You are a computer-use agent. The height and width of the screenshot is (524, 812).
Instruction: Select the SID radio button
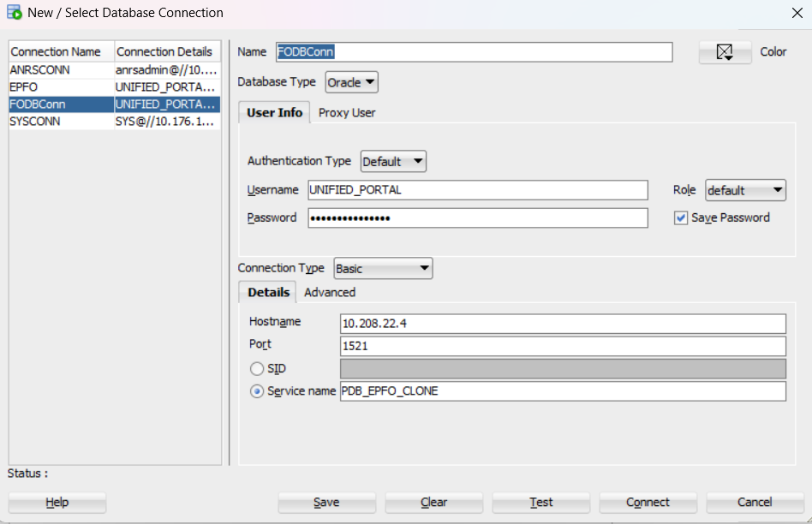click(257, 369)
